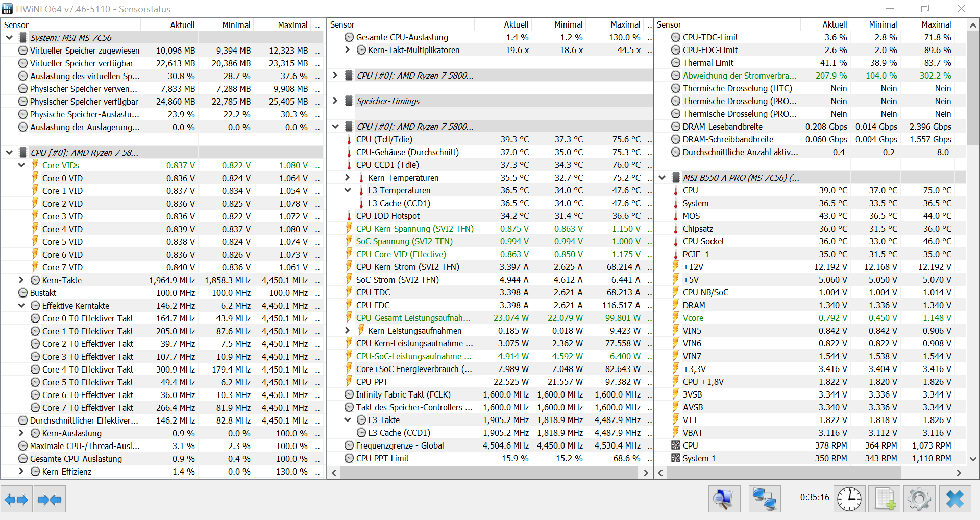Click the lightning icon beside Vcore
This screenshot has height=520, width=980.
(x=676, y=318)
